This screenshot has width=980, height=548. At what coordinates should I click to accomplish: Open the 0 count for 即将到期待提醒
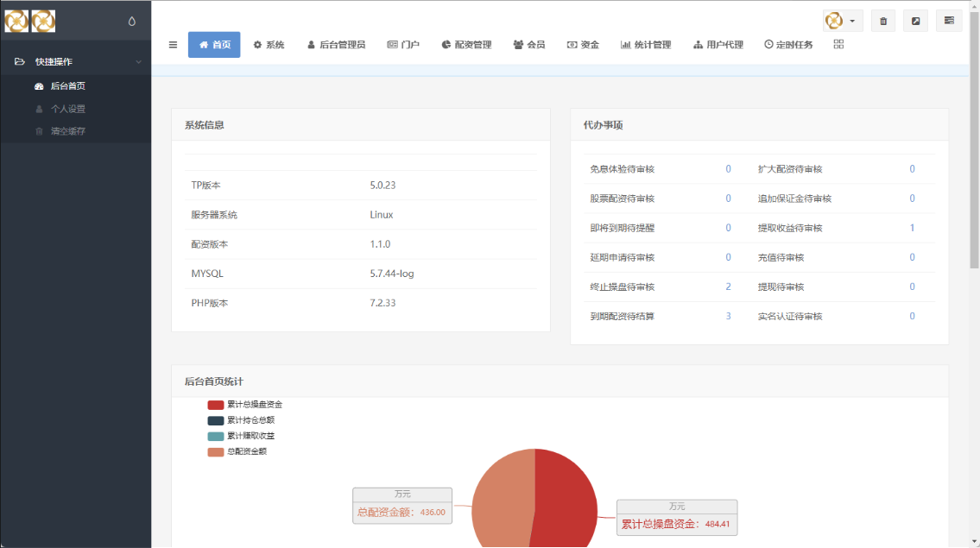[728, 228]
